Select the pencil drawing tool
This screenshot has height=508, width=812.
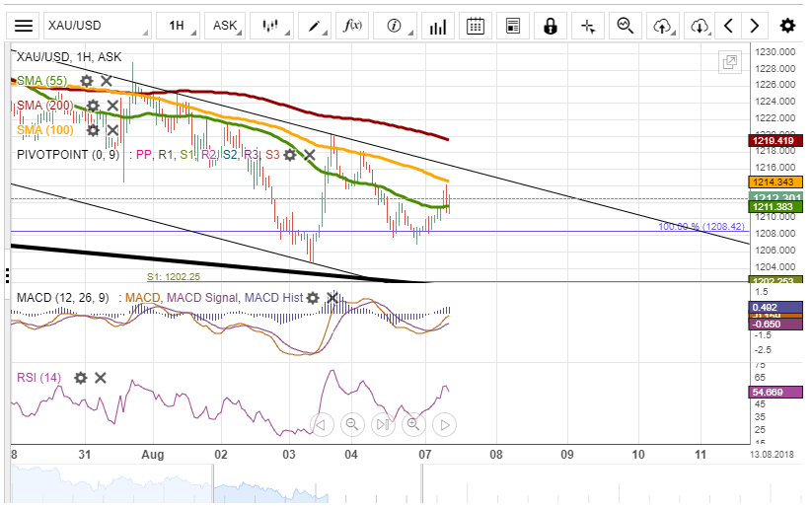pos(315,26)
